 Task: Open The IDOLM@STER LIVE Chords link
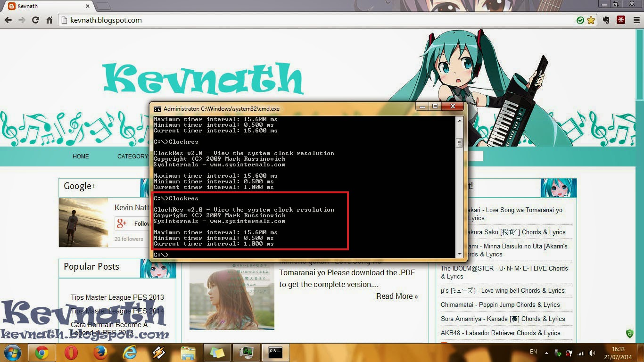(504, 272)
